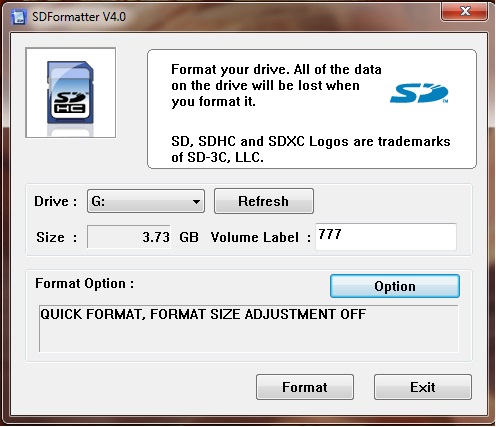This screenshot has width=496, height=427.
Task: Click the SDFormatter title bar icon
Action: (x=18, y=17)
